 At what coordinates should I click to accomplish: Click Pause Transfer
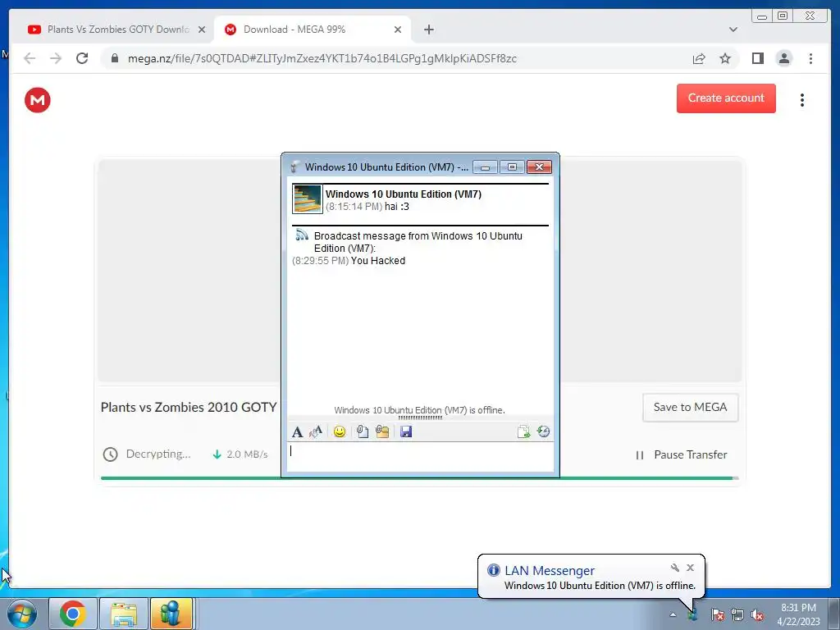coord(682,454)
